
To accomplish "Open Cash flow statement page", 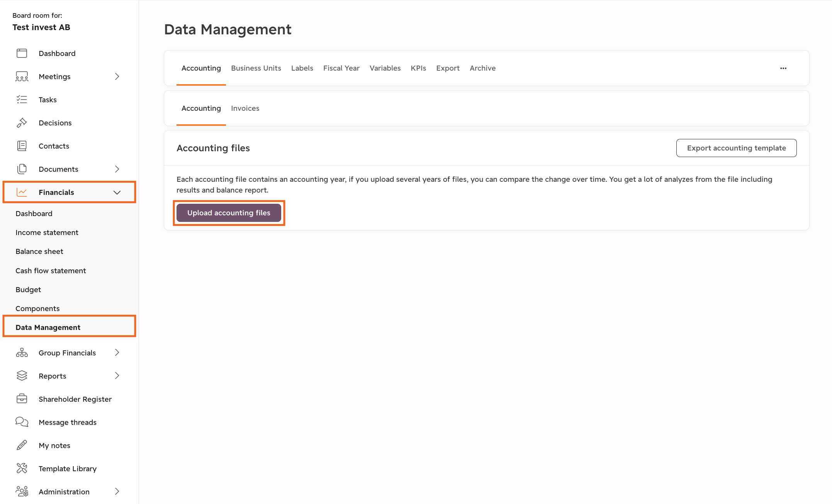I will (x=51, y=271).
